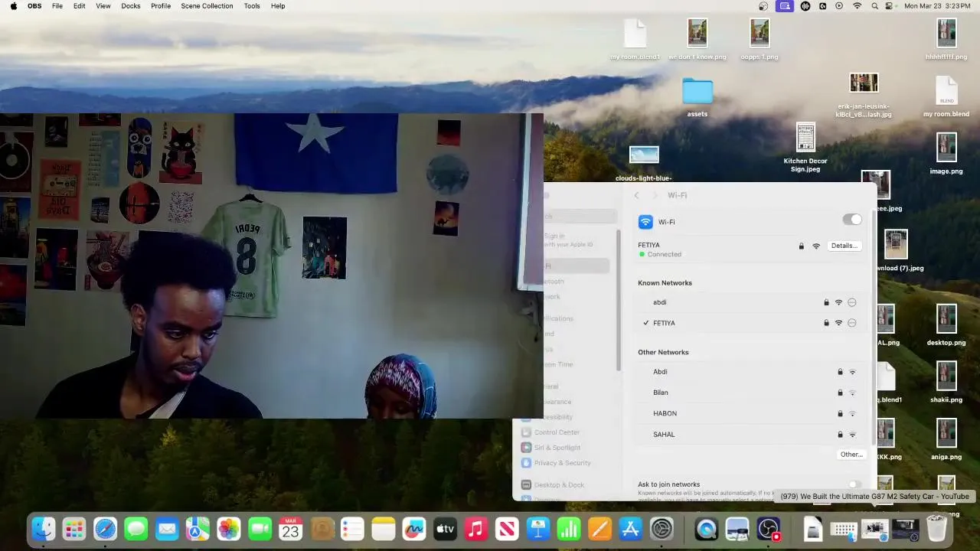Select the assets folder on desktop
The width and height of the screenshot is (980, 551).
[x=697, y=98]
